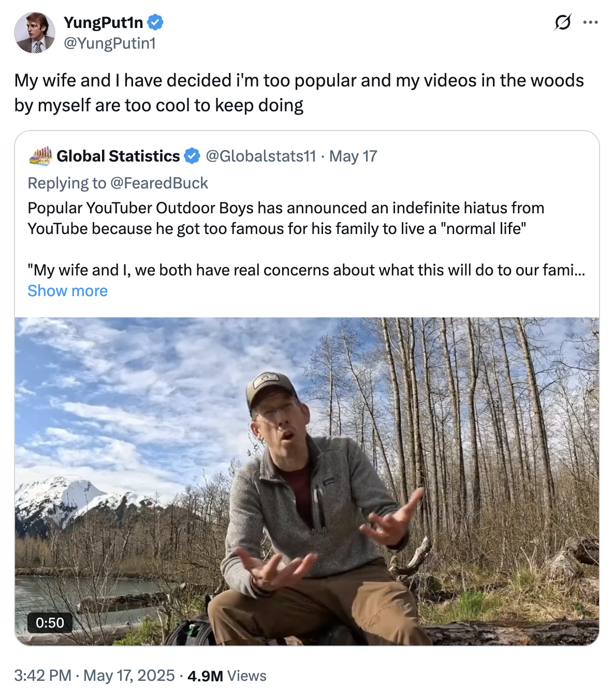The height and width of the screenshot is (700, 613).
Task: Open the quoted post about Outdoor Boys hiatus
Action: pos(286,218)
